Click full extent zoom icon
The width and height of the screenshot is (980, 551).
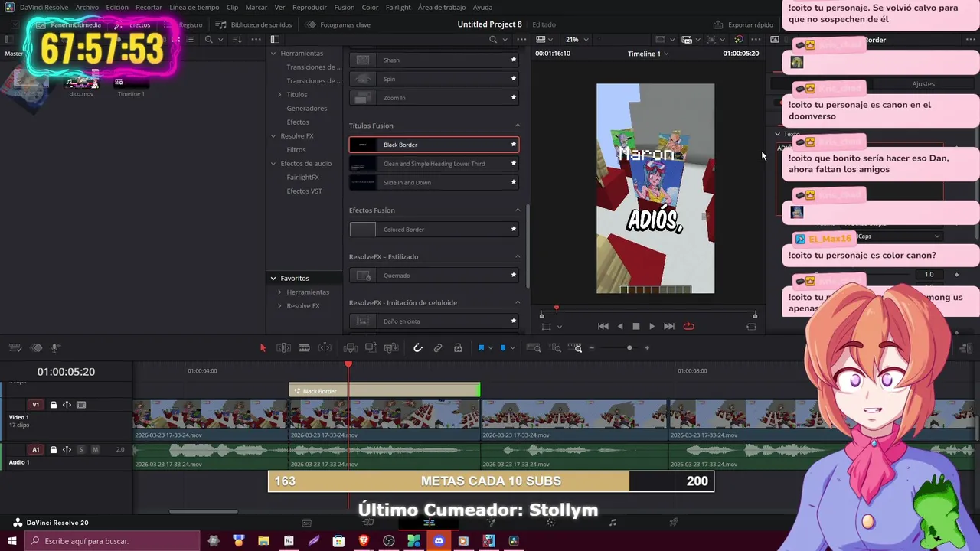pyautogui.click(x=535, y=348)
